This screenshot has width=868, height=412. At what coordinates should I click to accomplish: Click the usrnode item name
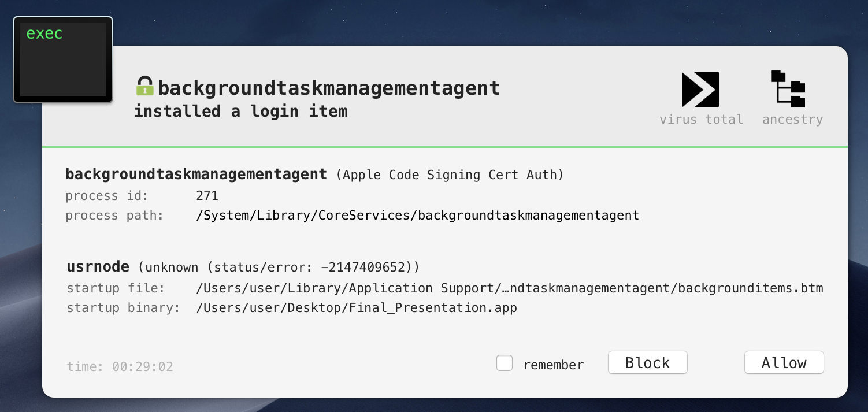98,267
